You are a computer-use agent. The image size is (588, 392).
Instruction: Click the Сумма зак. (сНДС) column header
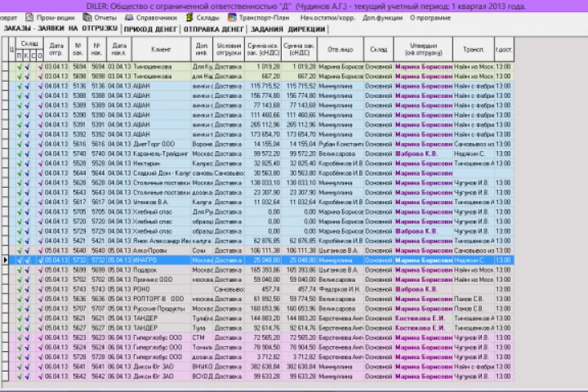click(x=299, y=49)
